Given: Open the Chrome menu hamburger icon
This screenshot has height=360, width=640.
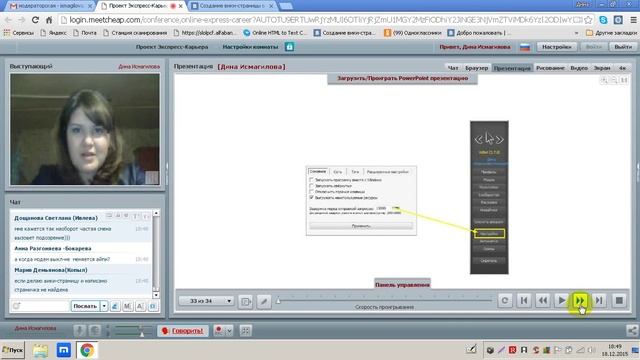Looking at the screenshot, I should coord(633,20).
